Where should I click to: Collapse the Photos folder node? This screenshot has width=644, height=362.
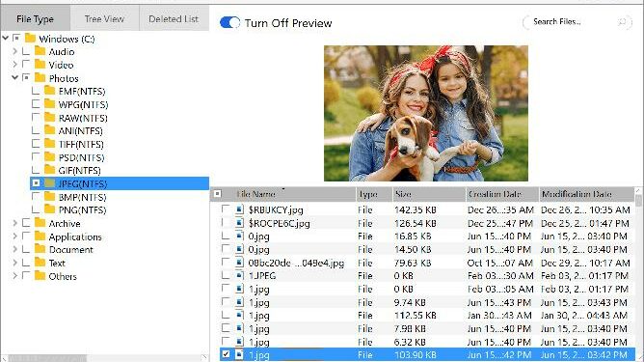(x=14, y=77)
